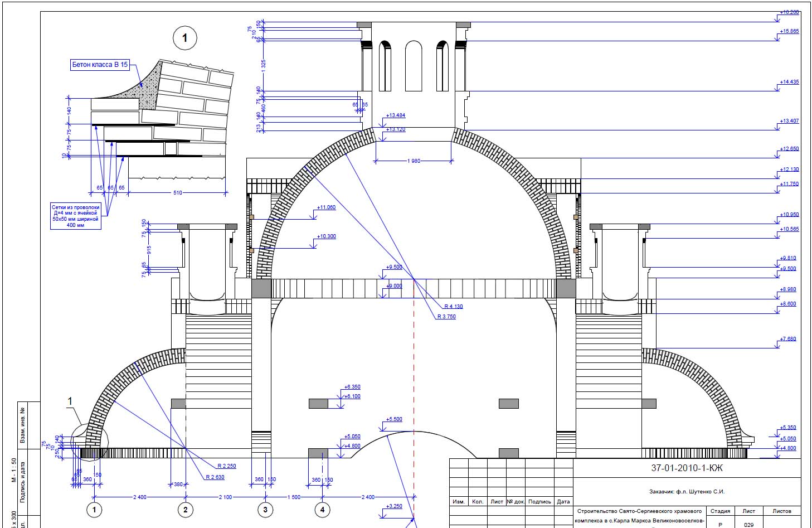This screenshot has height=528, width=812.
Task: Select the 'Листов' title block header
Action: pyautogui.click(x=782, y=511)
